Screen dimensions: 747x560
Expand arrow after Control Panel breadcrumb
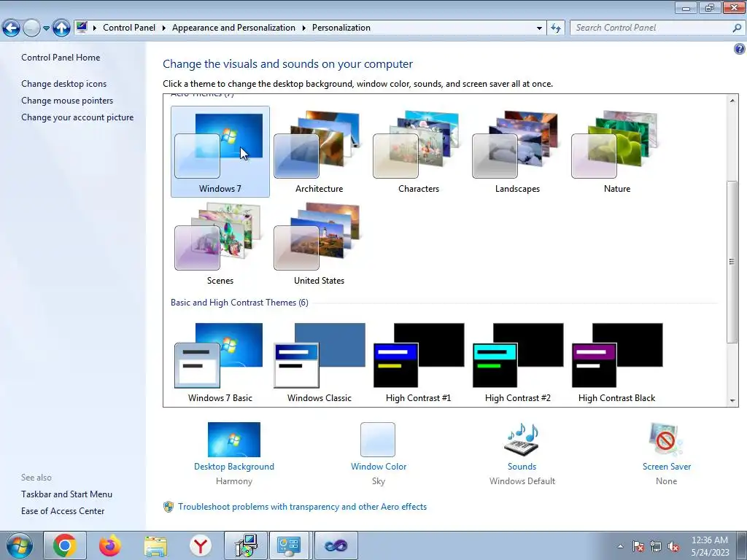[x=163, y=28]
